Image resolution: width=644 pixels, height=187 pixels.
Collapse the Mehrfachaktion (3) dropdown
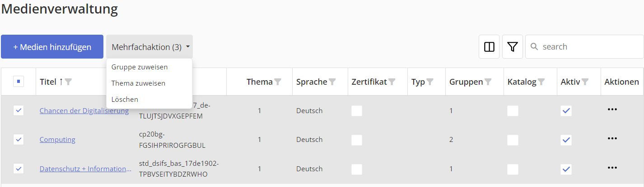point(149,47)
